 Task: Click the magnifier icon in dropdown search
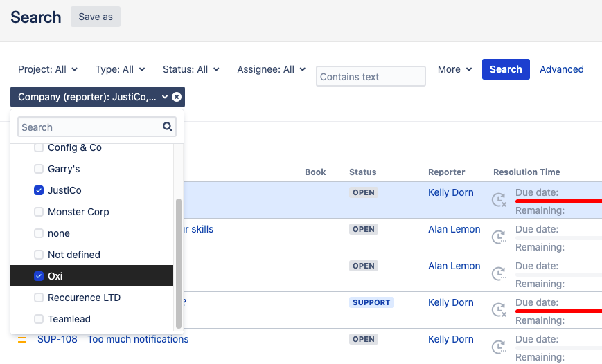point(167,127)
